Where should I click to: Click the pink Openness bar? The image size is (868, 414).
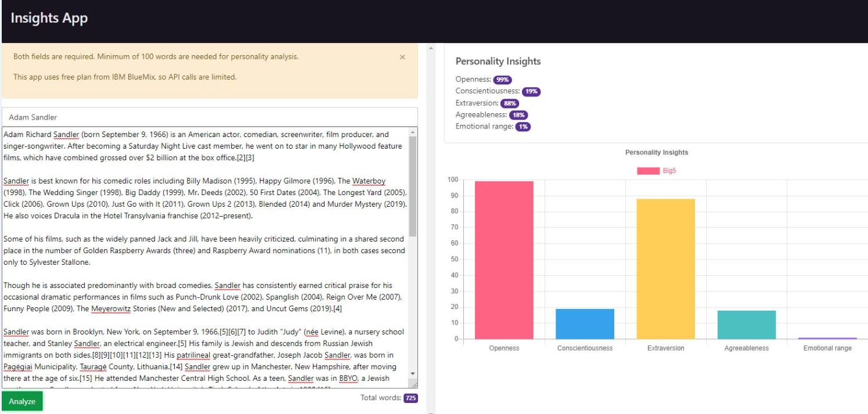pyautogui.click(x=504, y=260)
